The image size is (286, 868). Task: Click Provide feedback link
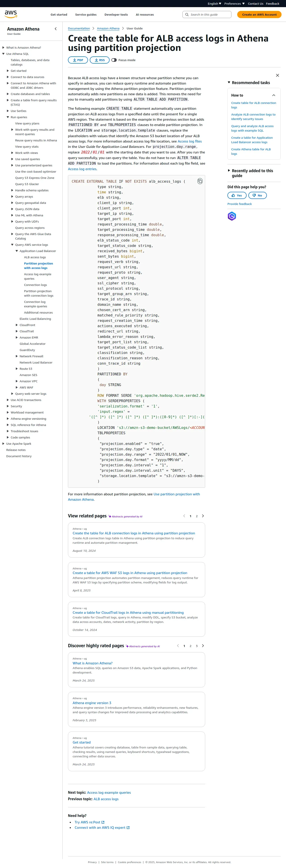[240, 204]
